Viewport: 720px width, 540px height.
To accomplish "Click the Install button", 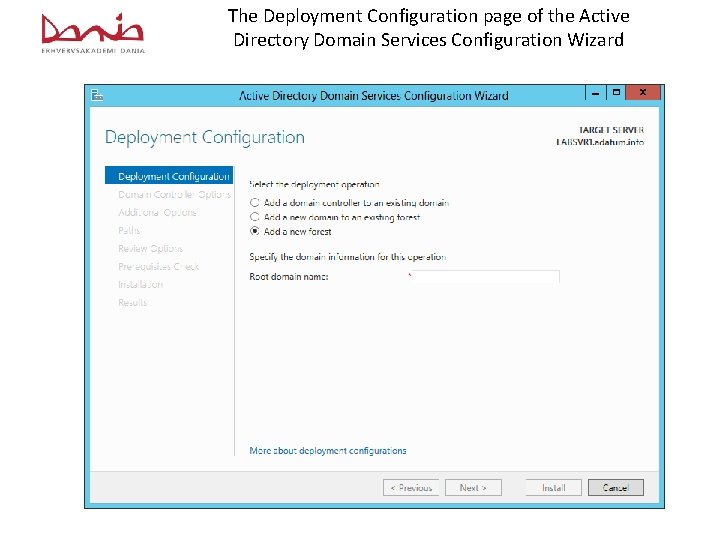I will [553, 488].
